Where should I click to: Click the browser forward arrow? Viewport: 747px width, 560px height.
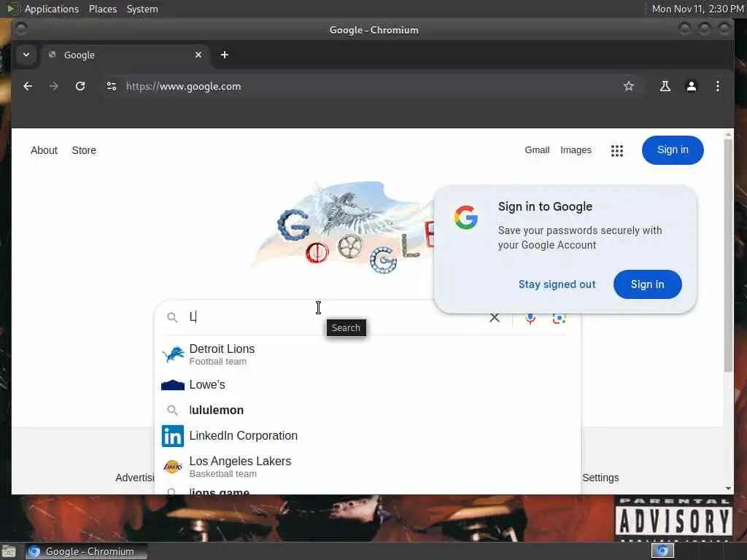(x=54, y=86)
